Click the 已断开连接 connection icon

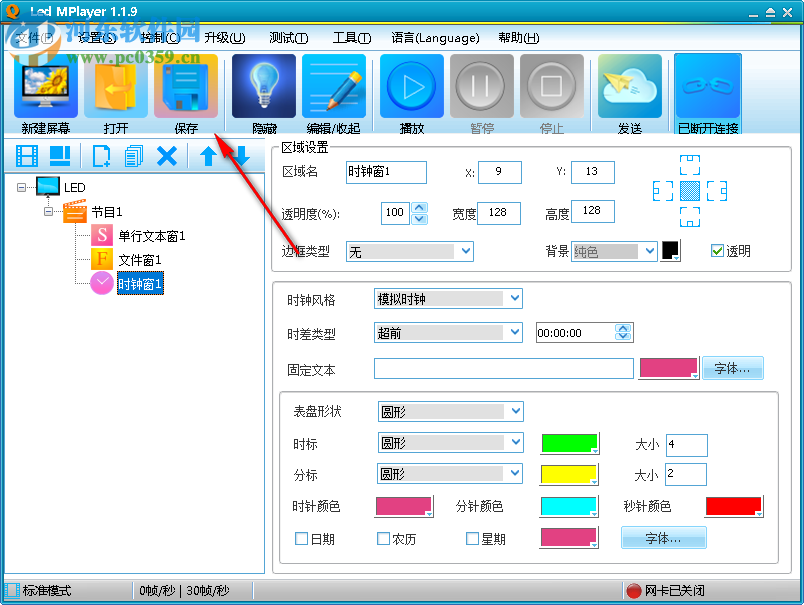point(707,92)
